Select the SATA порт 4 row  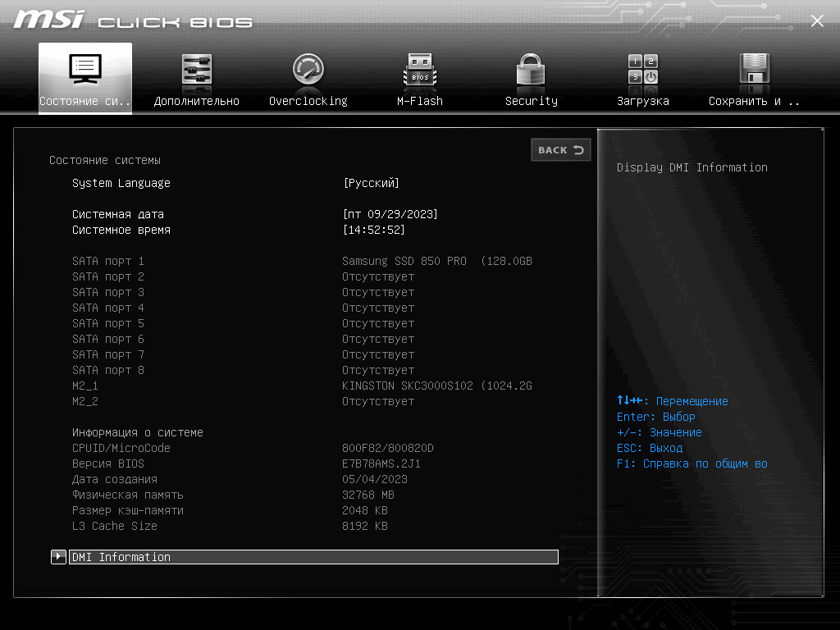pyautogui.click(x=108, y=308)
